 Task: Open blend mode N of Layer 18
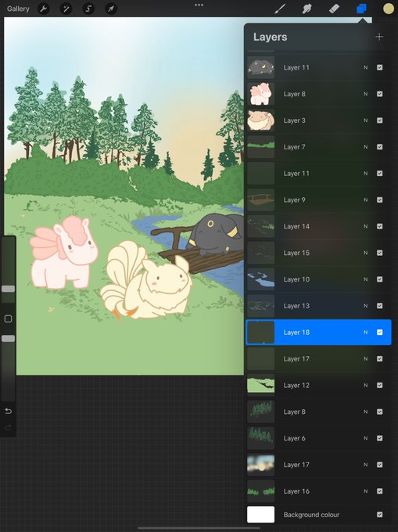tap(365, 332)
